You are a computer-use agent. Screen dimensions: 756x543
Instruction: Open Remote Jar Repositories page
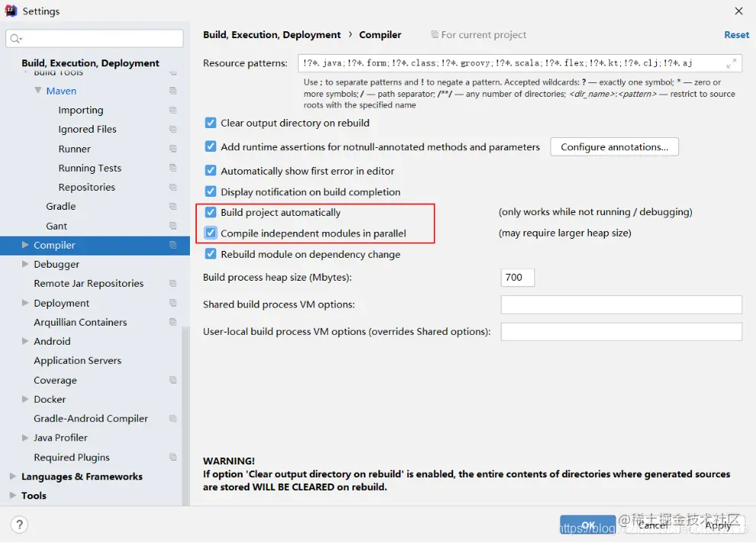(x=88, y=283)
